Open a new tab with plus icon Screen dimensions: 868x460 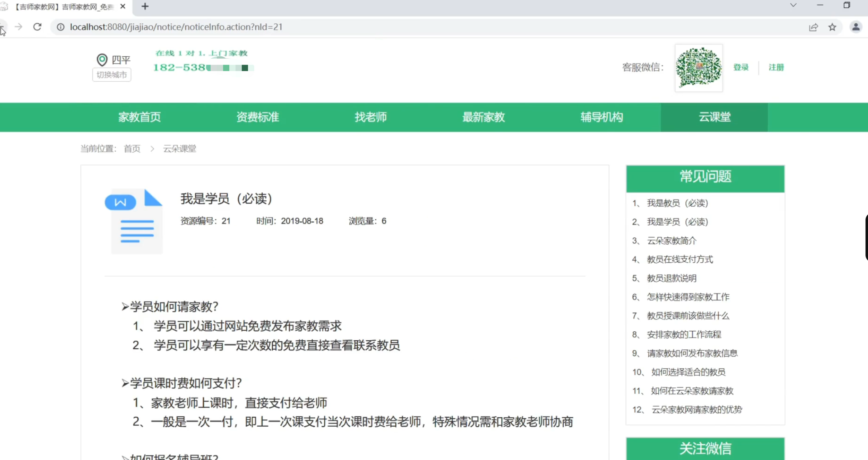145,7
